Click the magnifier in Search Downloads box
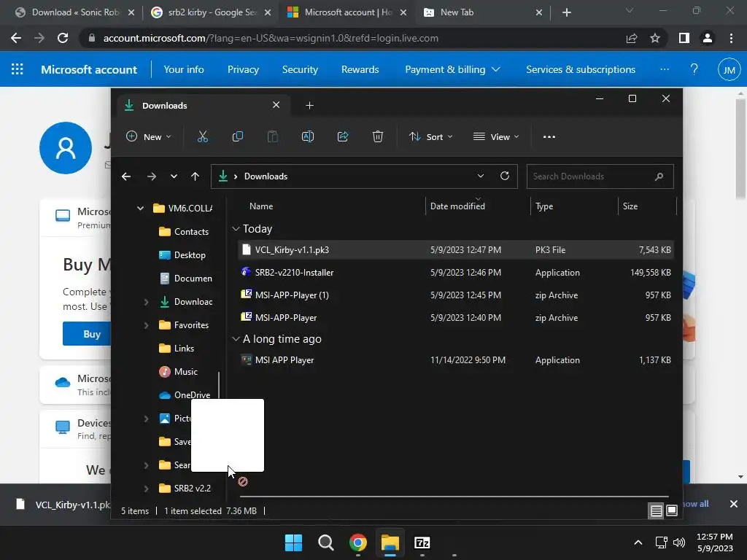The height and width of the screenshot is (560, 747). (x=659, y=176)
